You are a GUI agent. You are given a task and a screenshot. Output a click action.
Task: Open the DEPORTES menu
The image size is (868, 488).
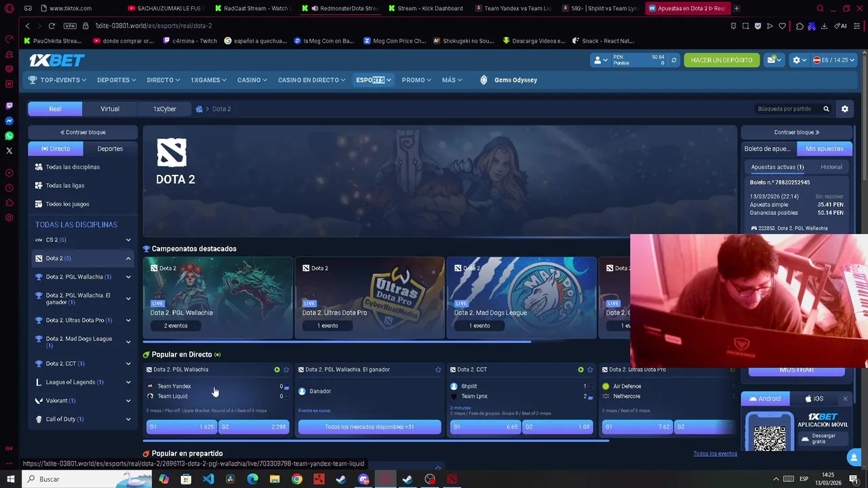point(116,80)
